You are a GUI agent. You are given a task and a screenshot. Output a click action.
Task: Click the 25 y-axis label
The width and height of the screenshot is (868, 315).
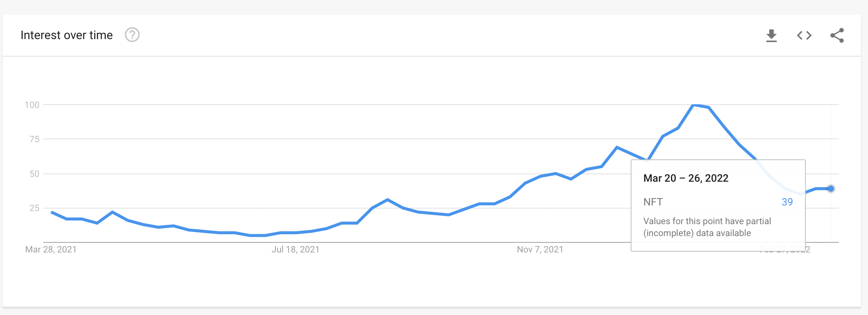[34, 208]
